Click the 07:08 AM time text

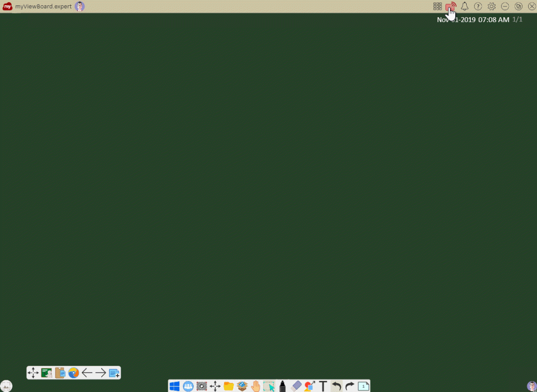coord(493,20)
